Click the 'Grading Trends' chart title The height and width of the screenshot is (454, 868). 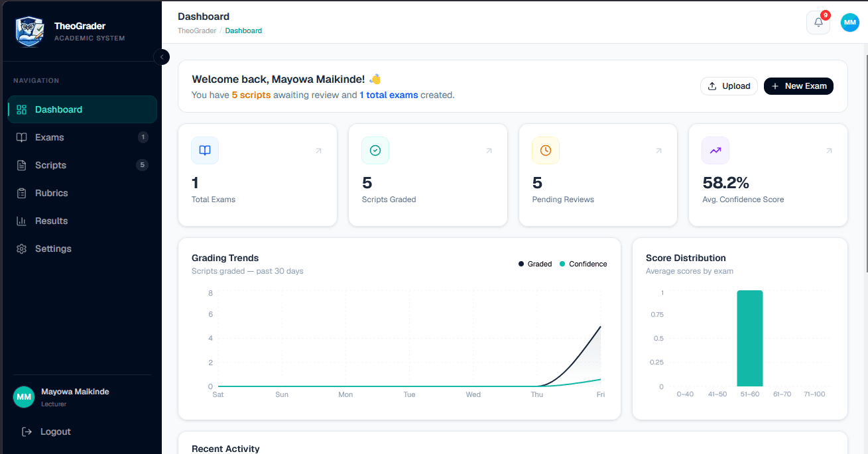click(225, 258)
